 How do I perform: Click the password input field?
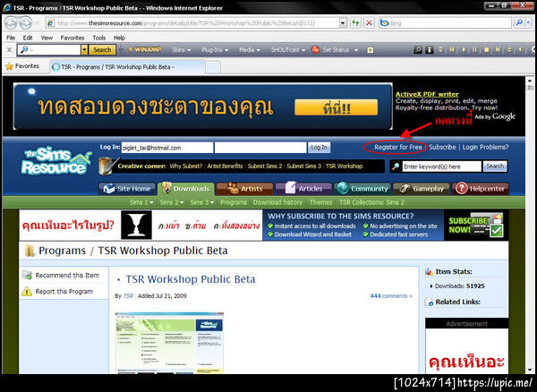(260, 148)
